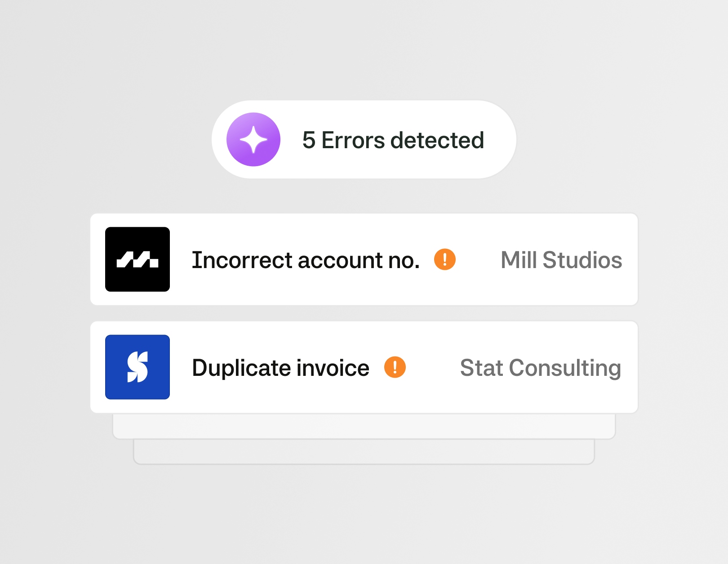Click the word 'Consulting' in second row

point(565,368)
